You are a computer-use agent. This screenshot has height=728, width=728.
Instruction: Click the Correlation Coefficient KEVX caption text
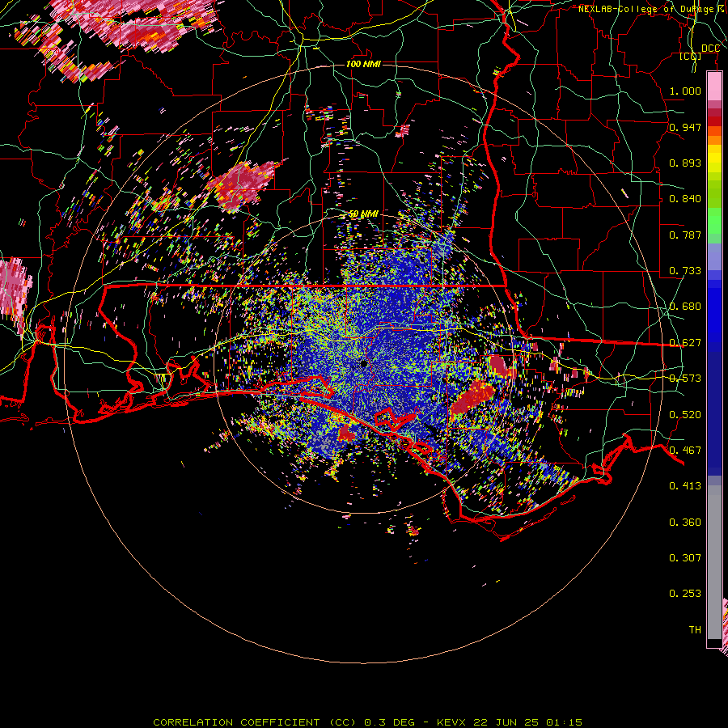(x=367, y=722)
